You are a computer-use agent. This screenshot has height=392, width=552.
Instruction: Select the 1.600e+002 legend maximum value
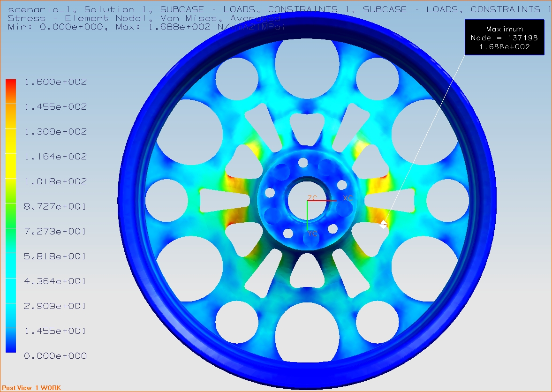pos(55,82)
